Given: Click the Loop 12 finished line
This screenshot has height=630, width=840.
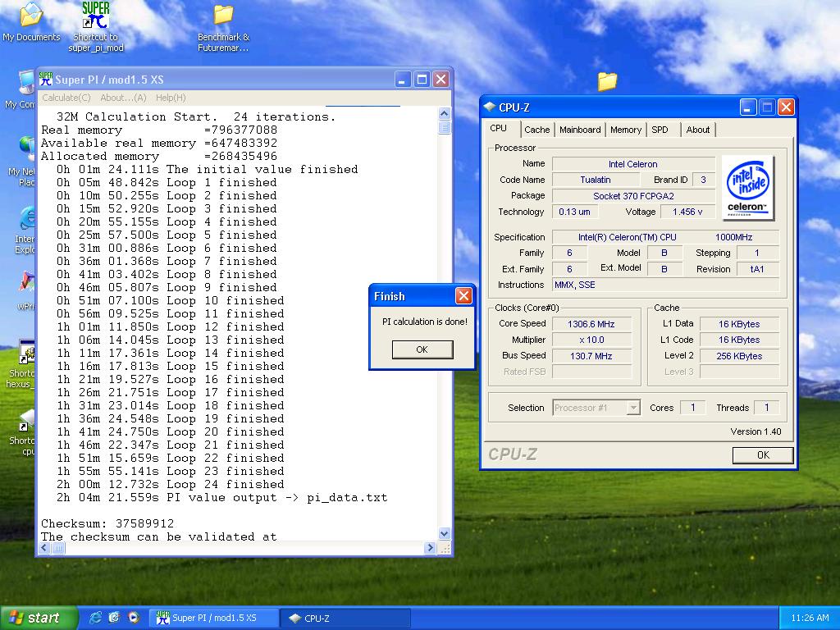Looking at the screenshot, I should point(171,326).
